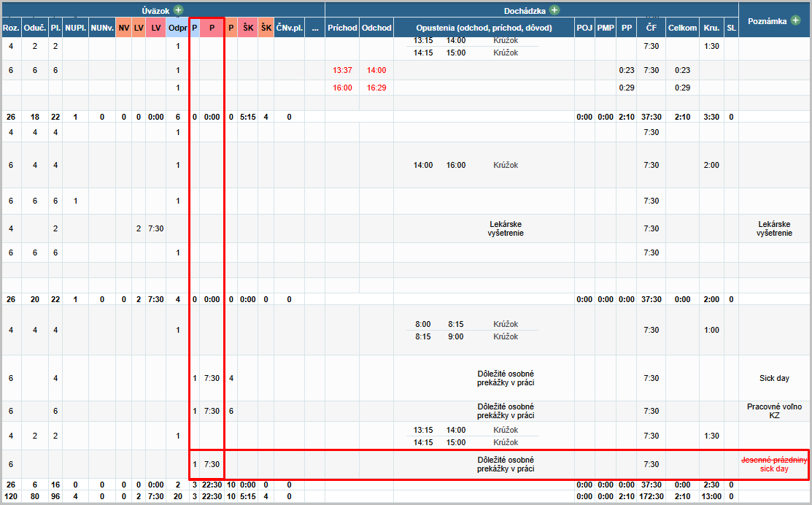Image resolution: width=812 pixels, height=505 pixels.
Task: Expand Poznámka section with its plus icon
Action: 794,21
